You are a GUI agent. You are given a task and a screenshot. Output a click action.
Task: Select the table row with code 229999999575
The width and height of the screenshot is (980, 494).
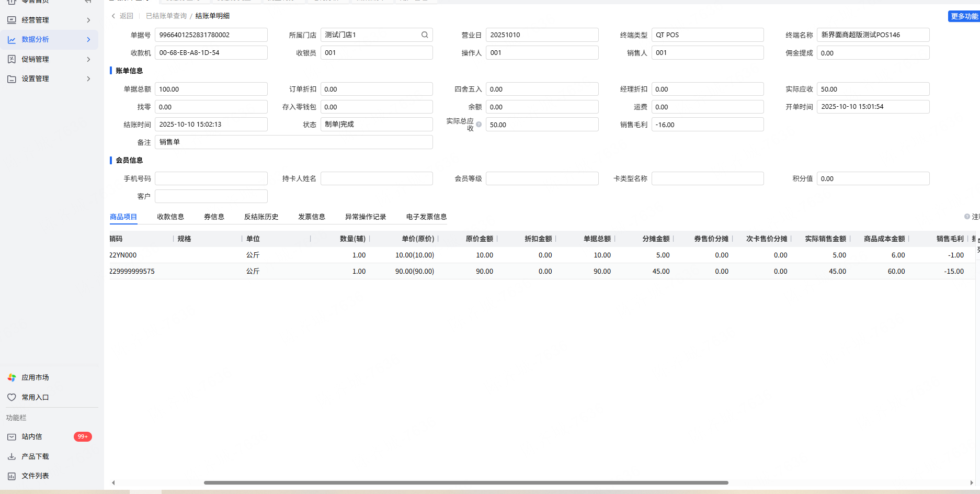click(x=542, y=272)
